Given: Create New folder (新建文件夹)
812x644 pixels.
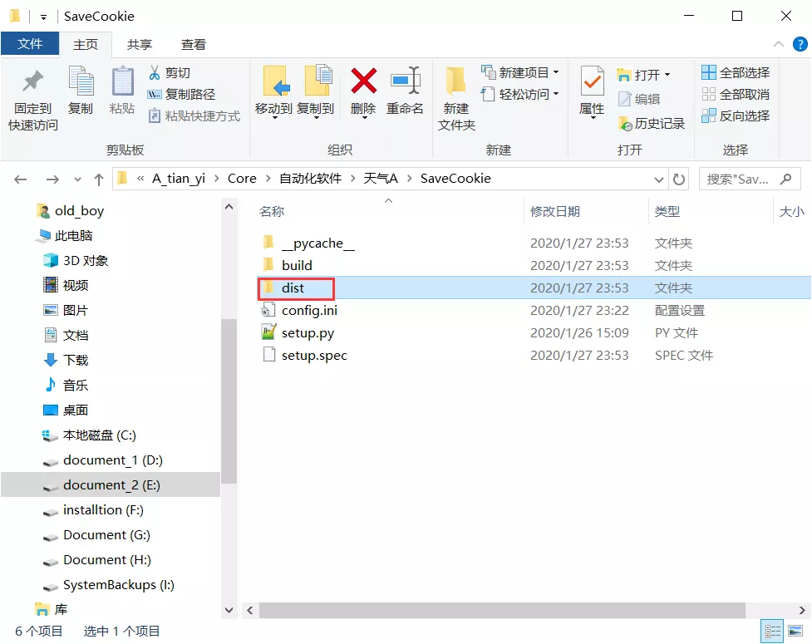Looking at the screenshot, I should 456,98.
